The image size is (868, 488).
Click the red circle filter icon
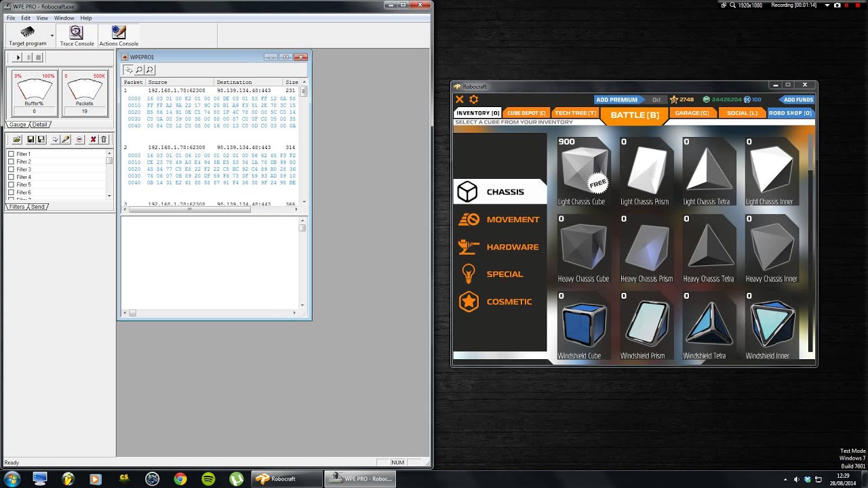79,139
